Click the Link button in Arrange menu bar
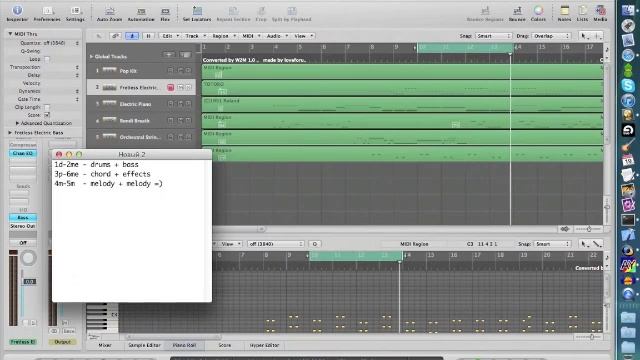The image size is (640, 360). 116,36
